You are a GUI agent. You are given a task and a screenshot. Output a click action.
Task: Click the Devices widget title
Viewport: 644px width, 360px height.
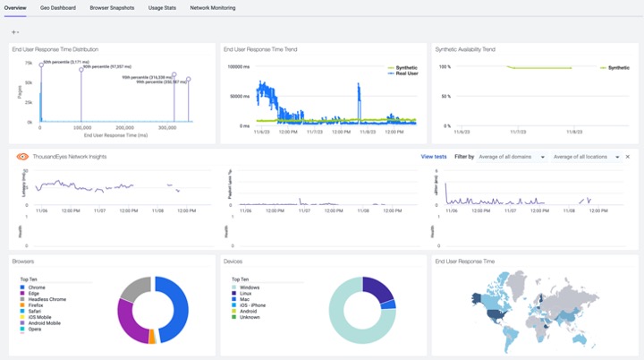(233, 261)
